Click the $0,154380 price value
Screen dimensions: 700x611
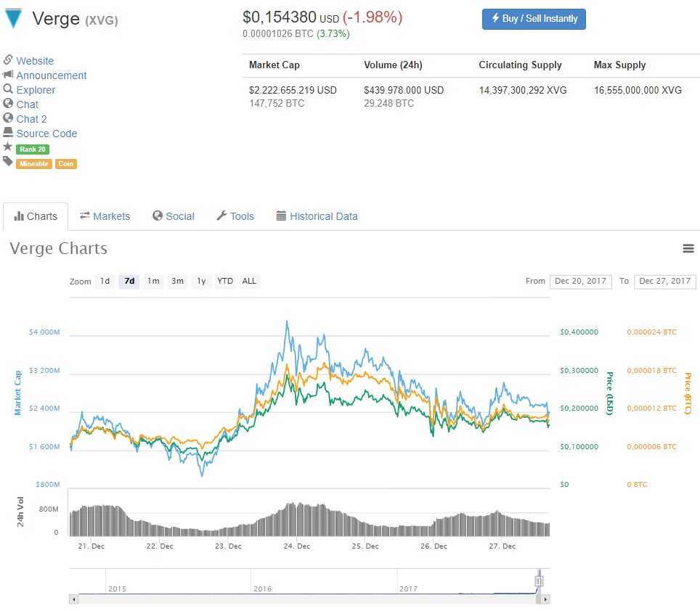(x=280, y=17)
